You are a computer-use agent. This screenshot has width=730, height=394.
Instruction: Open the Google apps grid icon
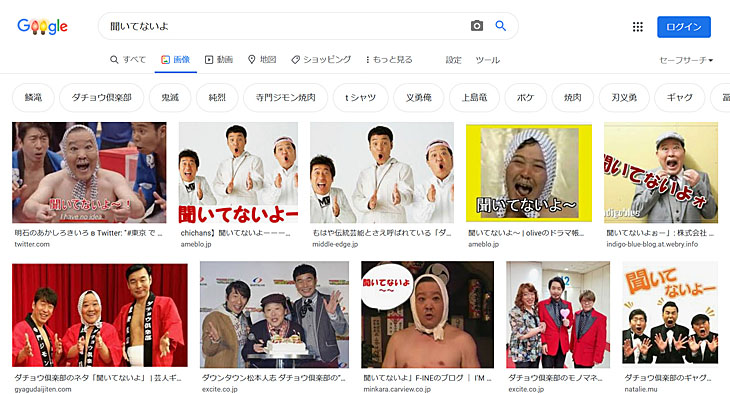point(637,27)
